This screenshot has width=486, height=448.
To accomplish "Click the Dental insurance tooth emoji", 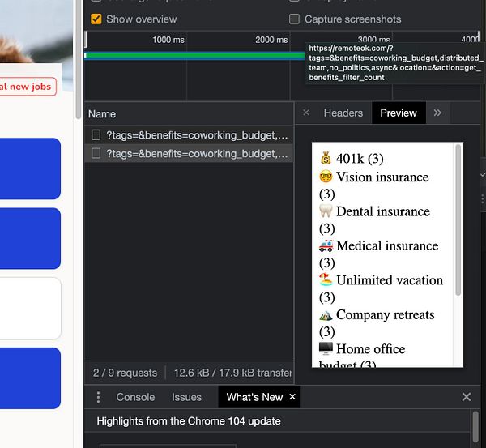I will (326, 211).
